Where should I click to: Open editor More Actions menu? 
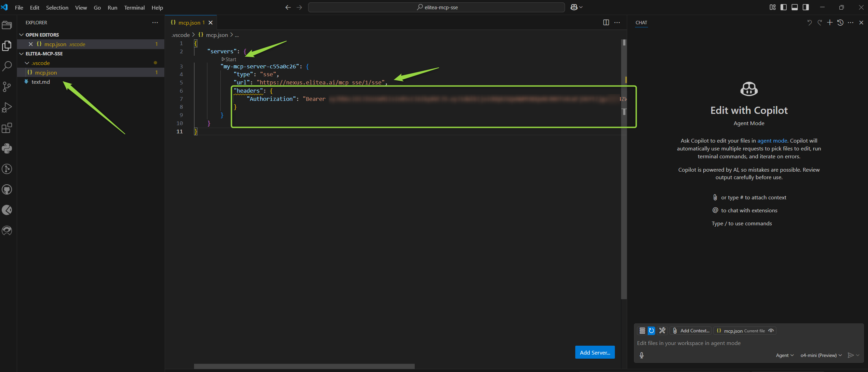617,22
